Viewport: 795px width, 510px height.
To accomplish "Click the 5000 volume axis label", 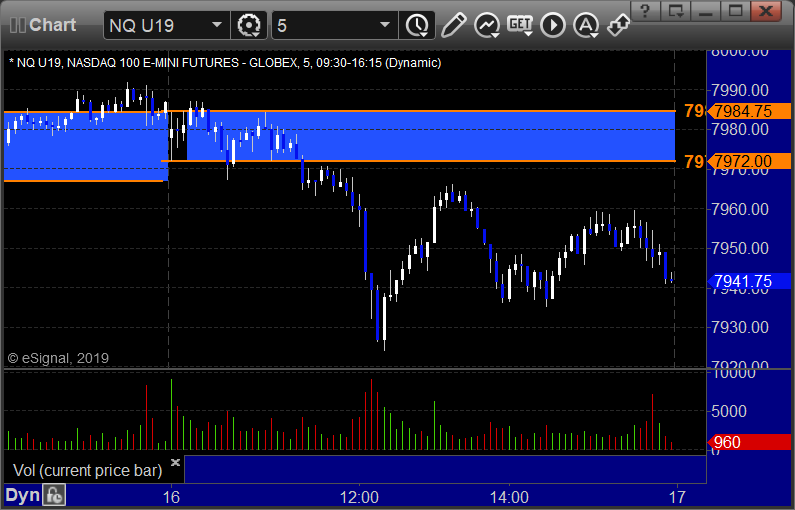I will (x=729, y=411).
